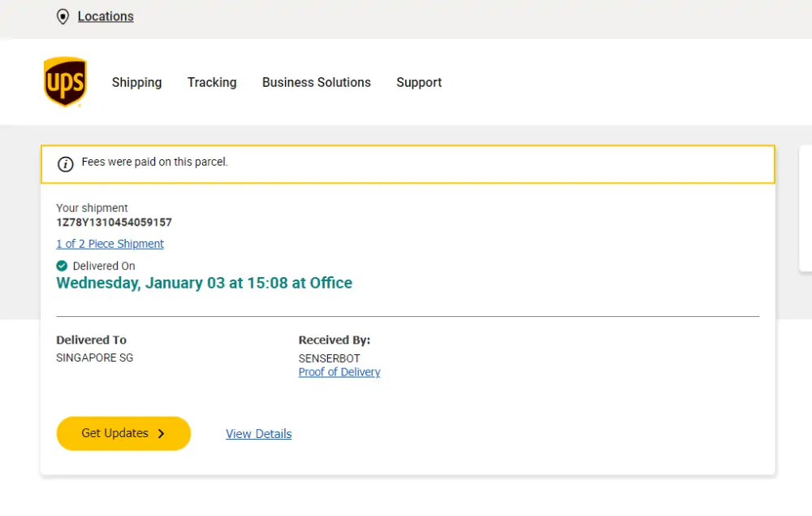The width and height of the screenshot is (812, 516).
Task: Click the location pin icon
Action: point(63,16)
